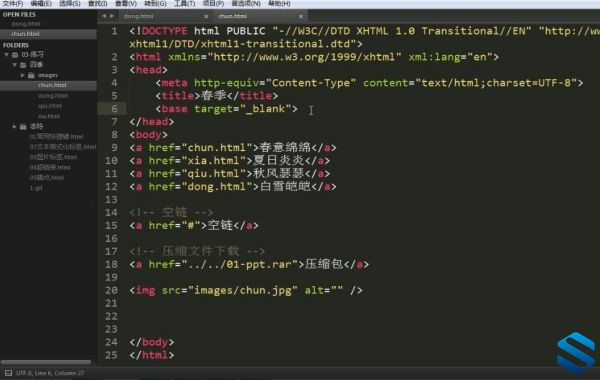Close the chun.html tab
The height and width of the screenshot is (380, 600).
(x=301, y=16)
